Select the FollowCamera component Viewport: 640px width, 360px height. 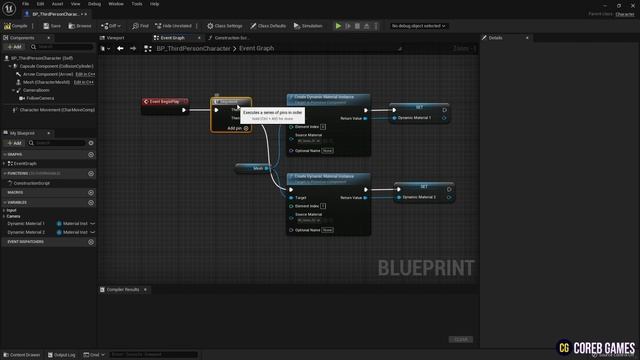point(40,98)
